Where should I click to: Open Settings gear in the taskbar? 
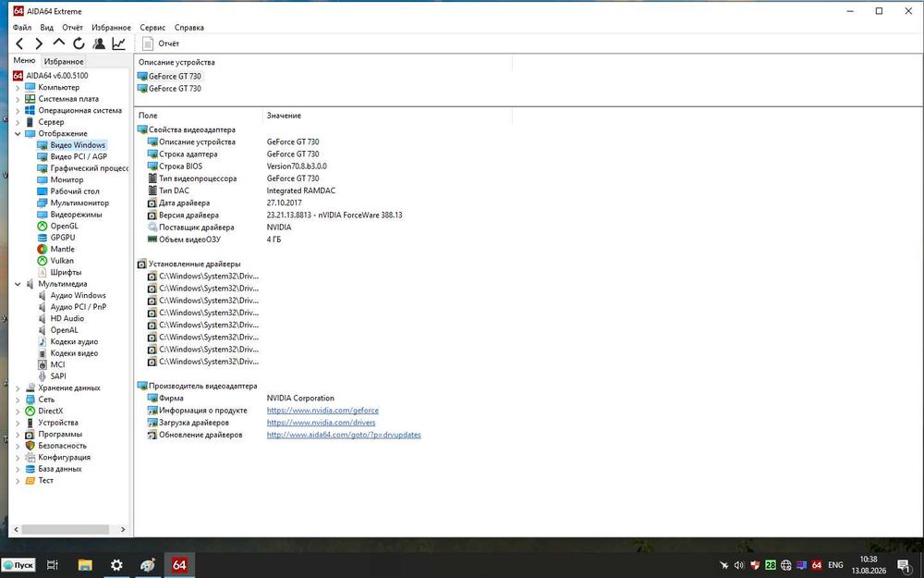[x=116, y=565]
